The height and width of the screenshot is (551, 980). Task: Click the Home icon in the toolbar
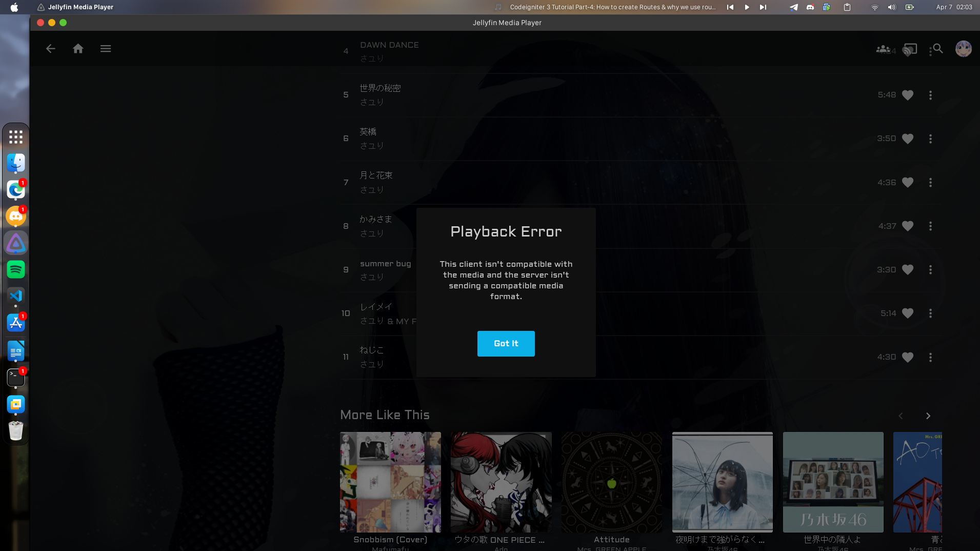[78, 48]
